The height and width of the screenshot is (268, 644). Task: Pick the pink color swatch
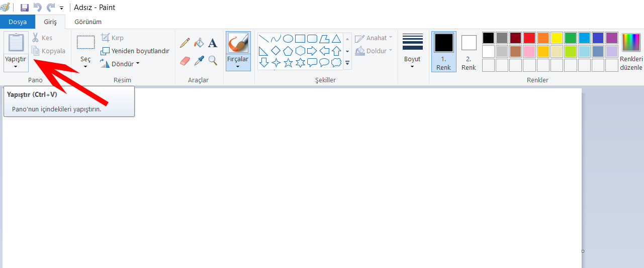coord(529,51)
